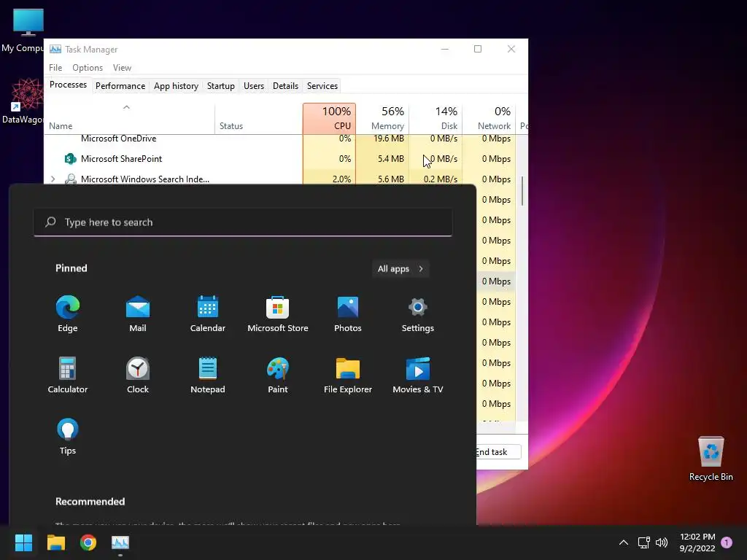Switch to the Startup tab
This screenshot has width=747, height=560.
coord(220,86)
